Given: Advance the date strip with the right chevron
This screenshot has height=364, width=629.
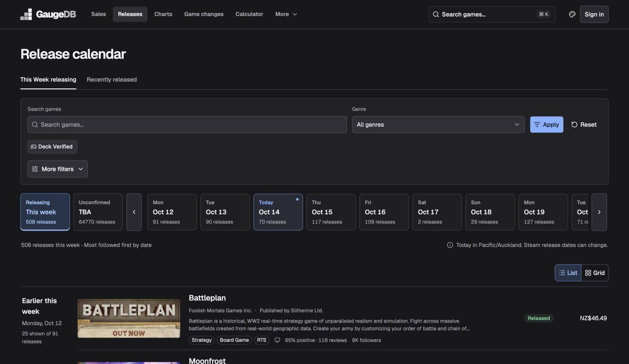Looking at the screenshot, I should pos(599,212).
